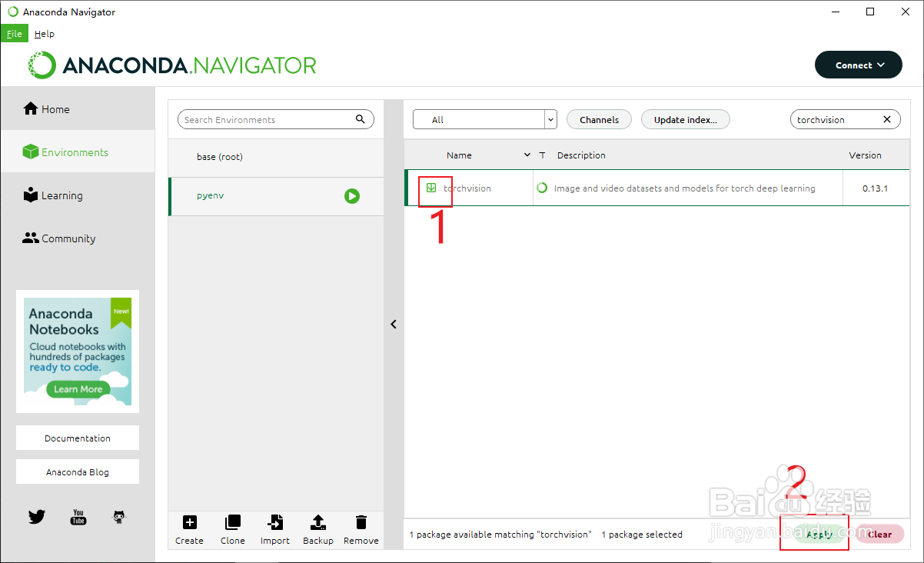Click the Anaconda Notebooks ad banner
Viewport: 924px width, 563px height.
point(78,351)
